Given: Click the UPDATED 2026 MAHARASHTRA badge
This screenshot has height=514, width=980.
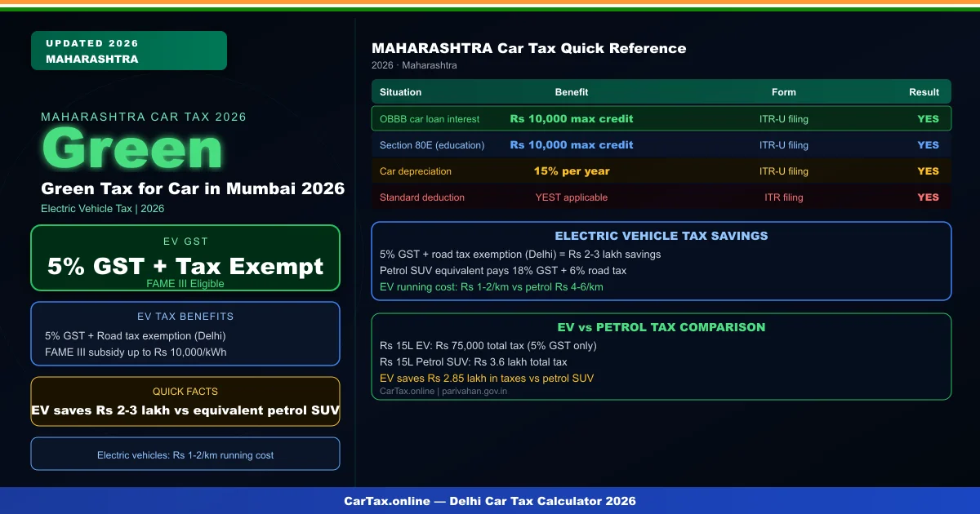Looking at the screenshot, I should (128, 51).
